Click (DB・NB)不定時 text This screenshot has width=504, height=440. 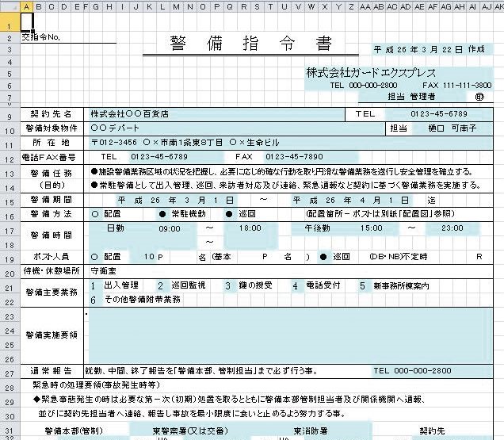399,257
